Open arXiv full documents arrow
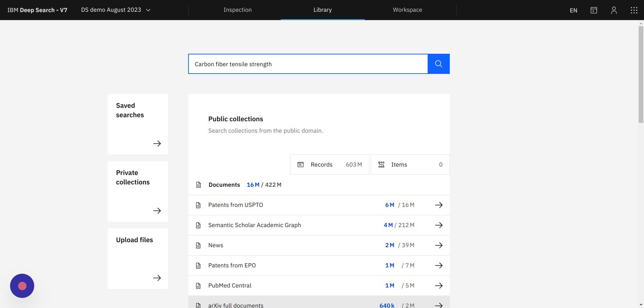The image size is (644, 308). [439, 305]
